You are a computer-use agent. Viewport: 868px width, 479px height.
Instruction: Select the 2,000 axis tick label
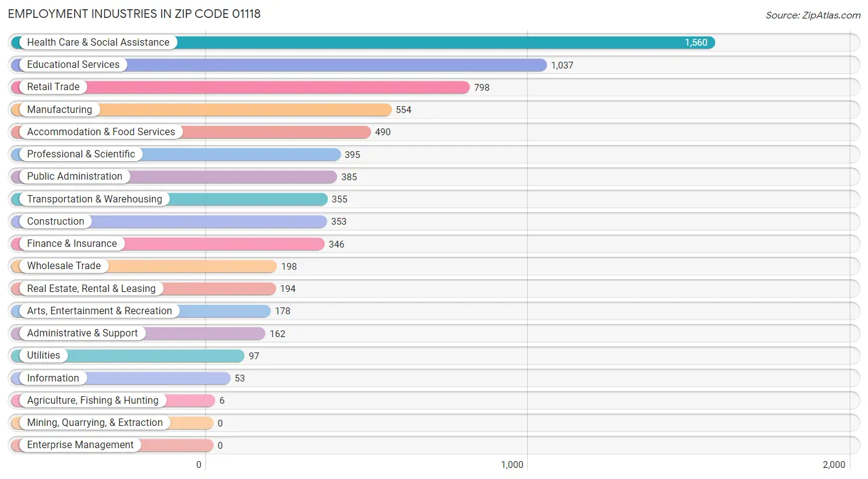click(x=834, y=465)
